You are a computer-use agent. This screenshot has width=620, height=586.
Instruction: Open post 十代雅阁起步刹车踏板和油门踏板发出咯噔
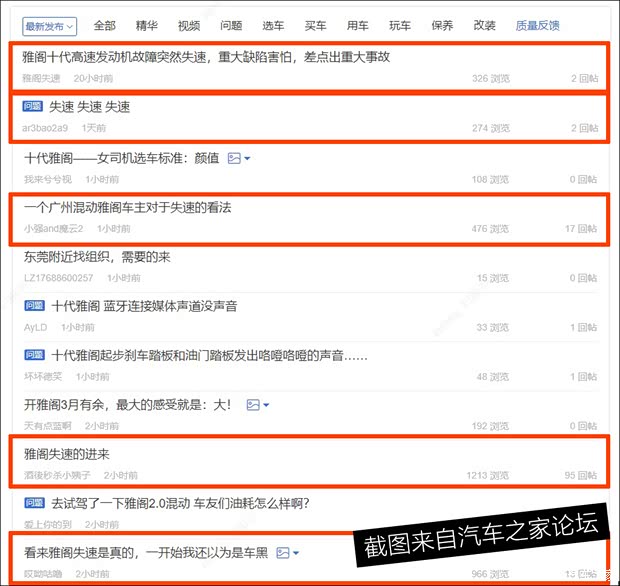click(209, 355)
